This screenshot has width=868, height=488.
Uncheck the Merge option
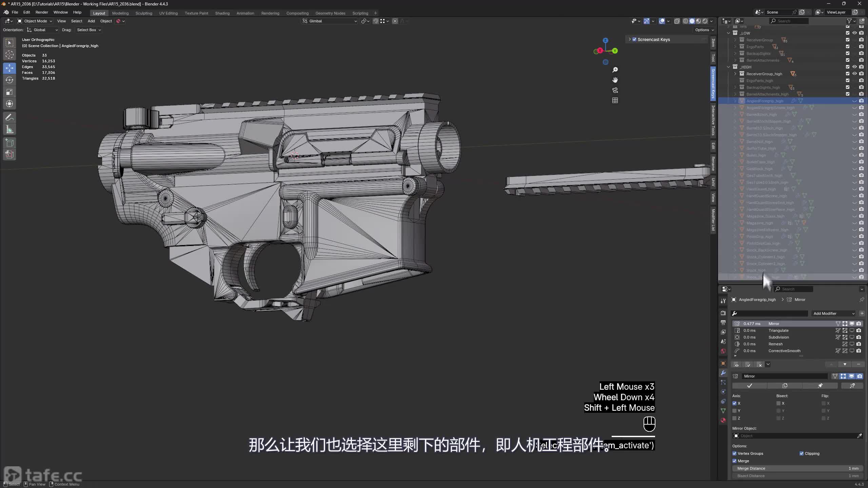734,461
